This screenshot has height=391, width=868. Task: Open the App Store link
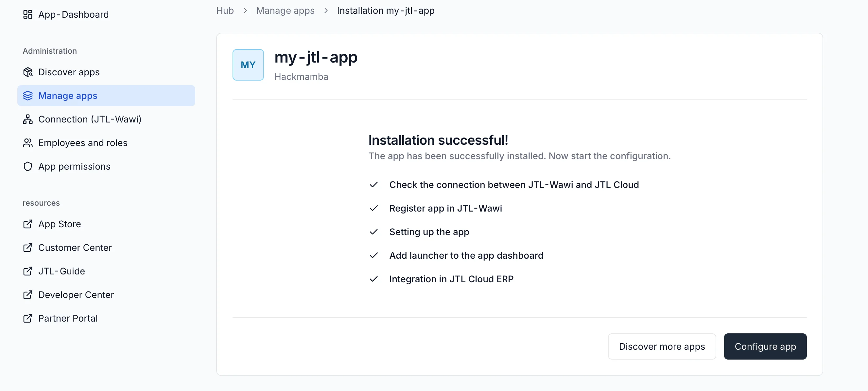pos(107,224)
